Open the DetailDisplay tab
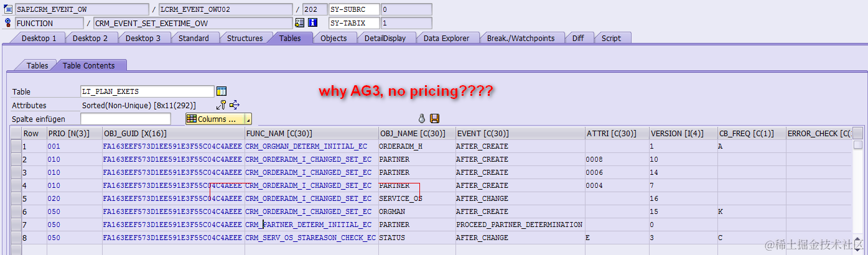This screenshot has width=868, height=255. pos(385,38)
